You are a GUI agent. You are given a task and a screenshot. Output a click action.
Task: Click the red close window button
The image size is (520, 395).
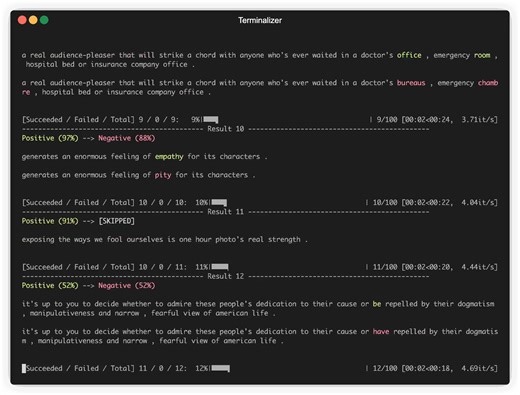coord(22,20)
